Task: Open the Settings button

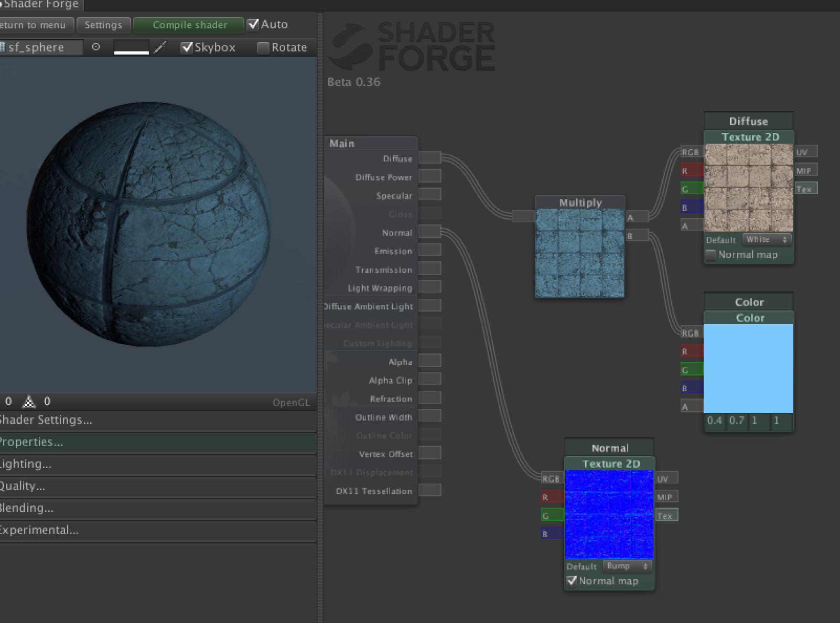Action: pos(103,25)
